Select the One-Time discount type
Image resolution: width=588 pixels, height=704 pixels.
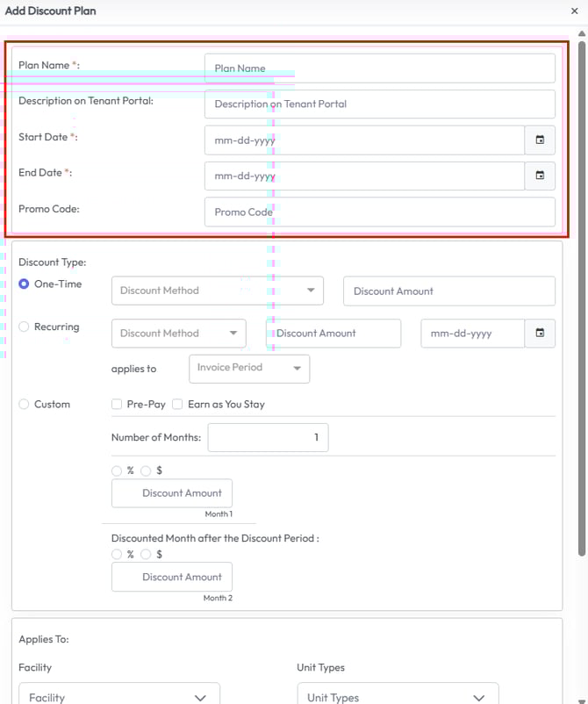point(25,284)
